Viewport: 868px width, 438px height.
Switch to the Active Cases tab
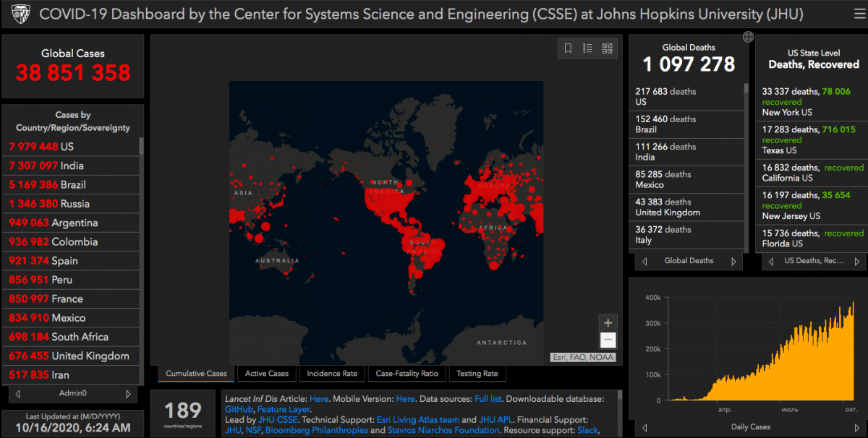(267, 374)
